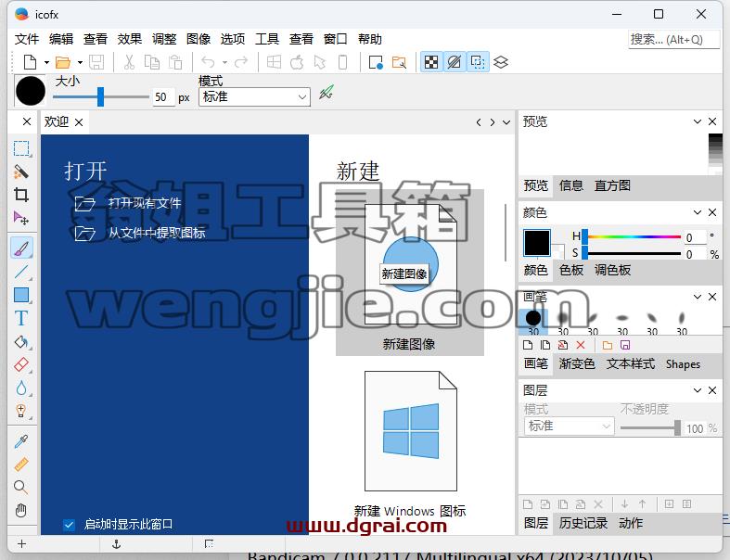Select the Line tool

[x=21, y=272]
